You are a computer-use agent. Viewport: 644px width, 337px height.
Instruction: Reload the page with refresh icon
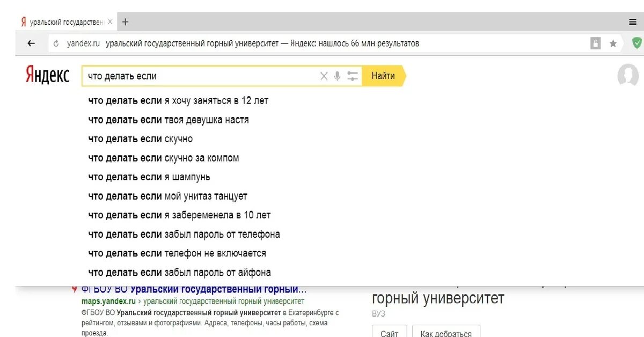tap(56, 44)
